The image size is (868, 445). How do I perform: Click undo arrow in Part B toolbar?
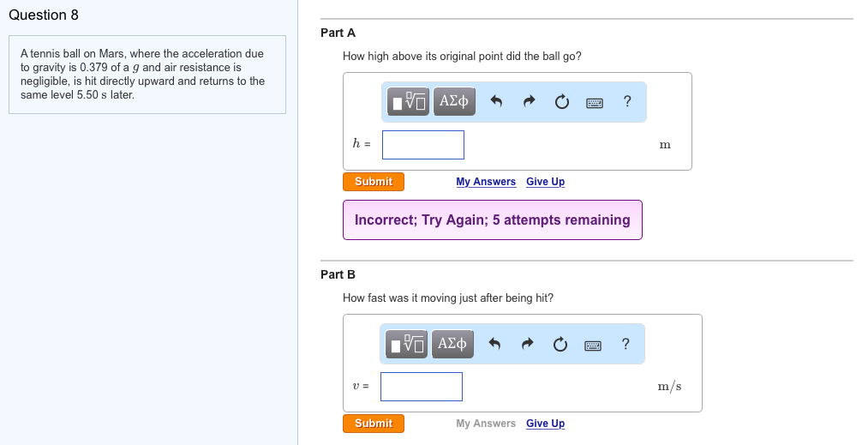point(494,344)
